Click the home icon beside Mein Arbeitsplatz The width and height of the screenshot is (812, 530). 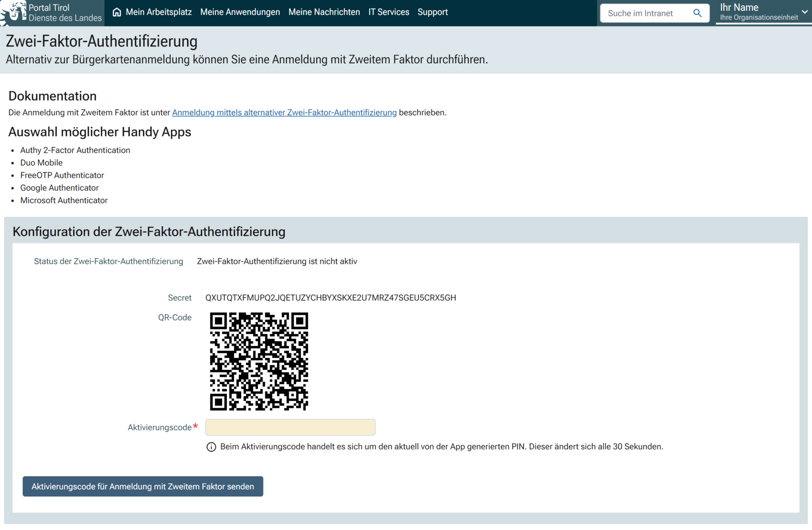[117, 12]
